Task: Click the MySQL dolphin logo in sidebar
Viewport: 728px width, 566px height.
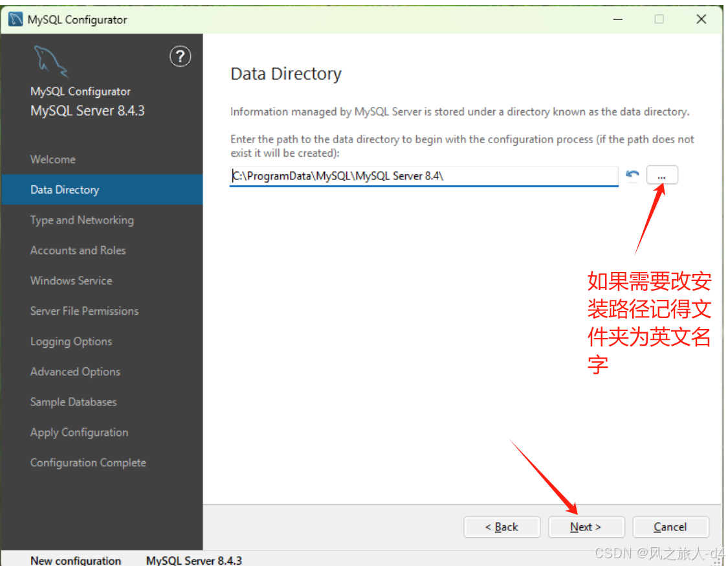Action: 50,61
